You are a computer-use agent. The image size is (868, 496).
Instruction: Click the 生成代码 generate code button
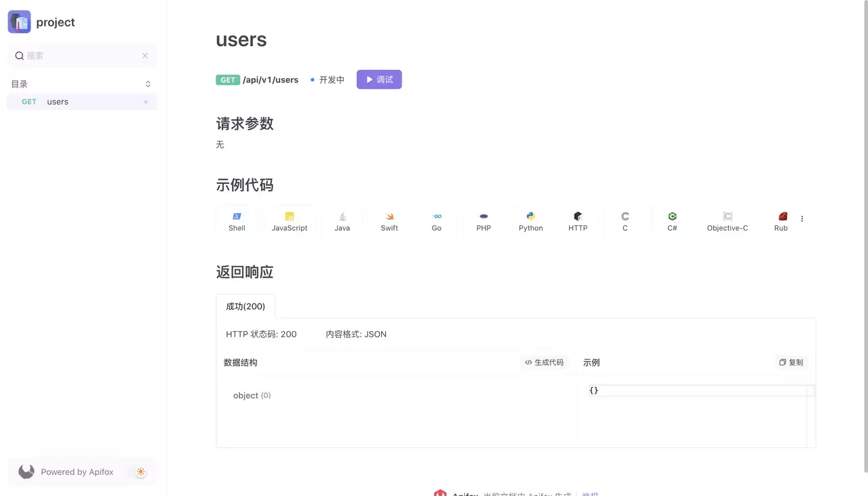(x=544, y=362)
